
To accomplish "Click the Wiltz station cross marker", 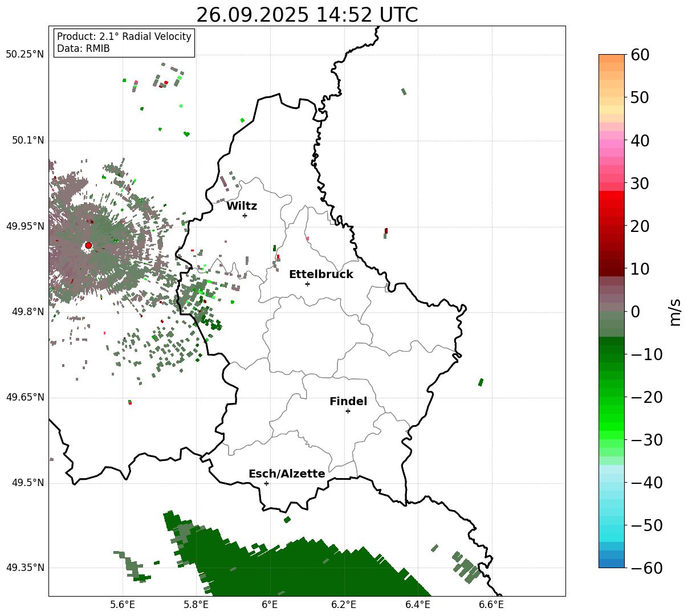I will tap(245, 215).
